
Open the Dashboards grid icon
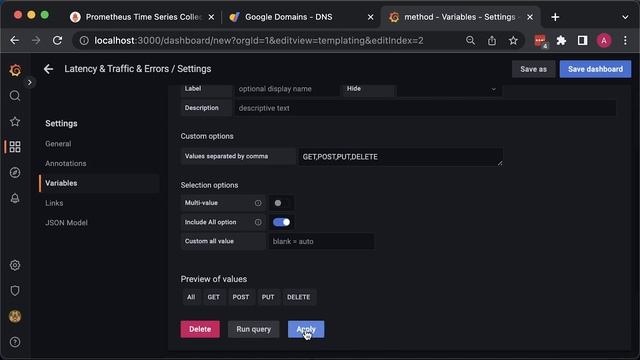click(x=15, y=147)
